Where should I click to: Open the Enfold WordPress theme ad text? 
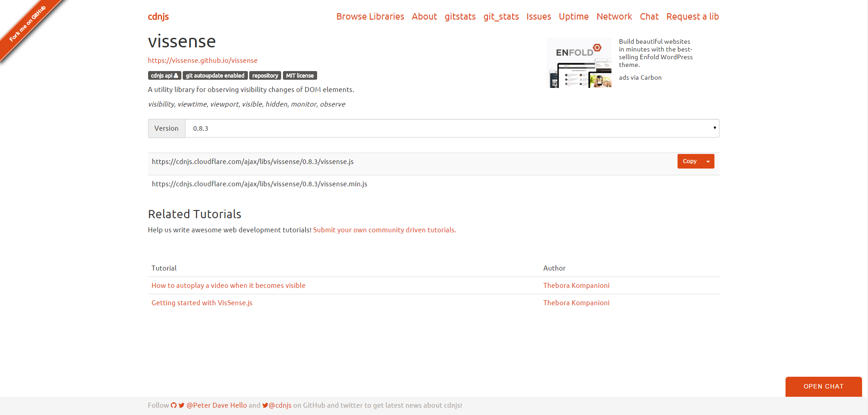pos(656,53)
